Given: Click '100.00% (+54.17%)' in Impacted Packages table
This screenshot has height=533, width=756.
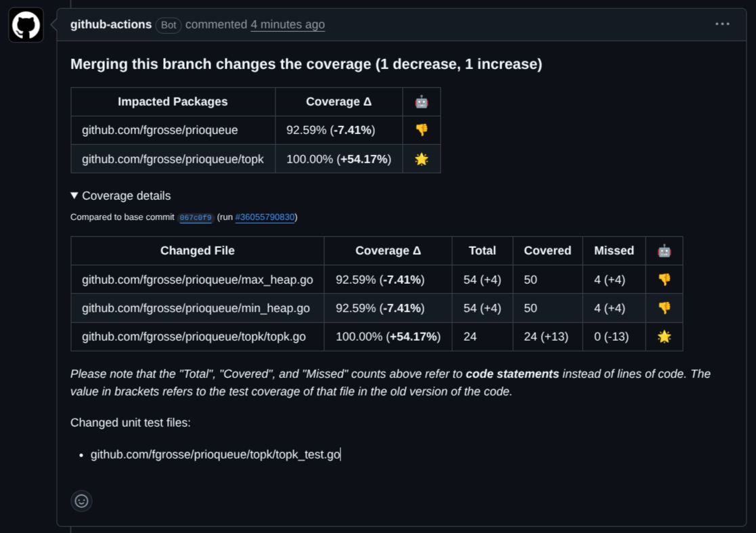Looking at the screenshot, I should (x=338, y=159).
